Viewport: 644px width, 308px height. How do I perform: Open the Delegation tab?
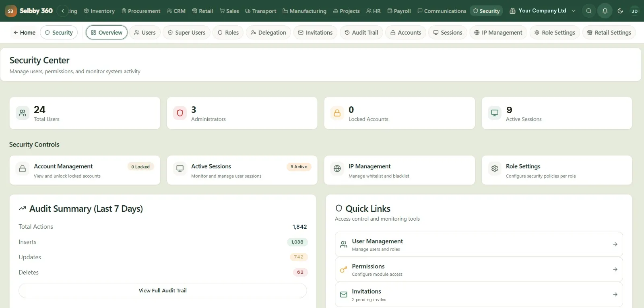pos(268,33)
